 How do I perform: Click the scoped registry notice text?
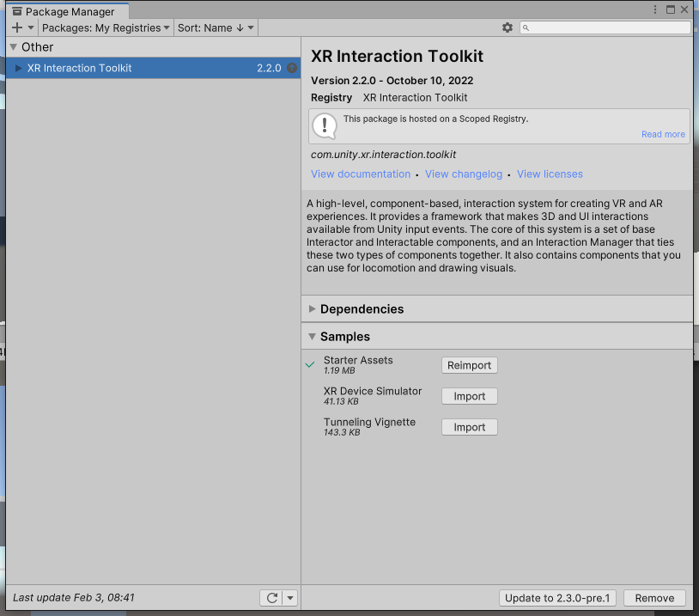tap(435, 119)
